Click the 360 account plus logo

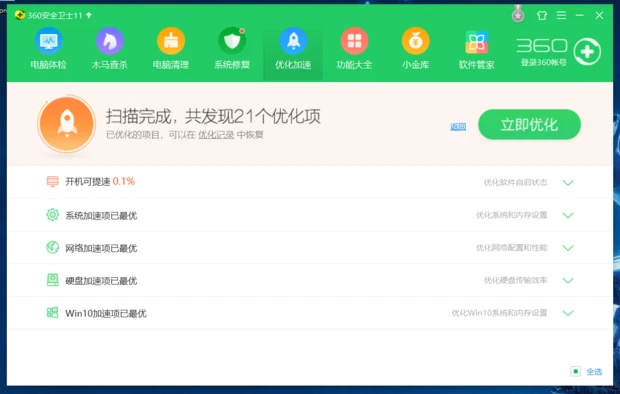coord(587,51)
